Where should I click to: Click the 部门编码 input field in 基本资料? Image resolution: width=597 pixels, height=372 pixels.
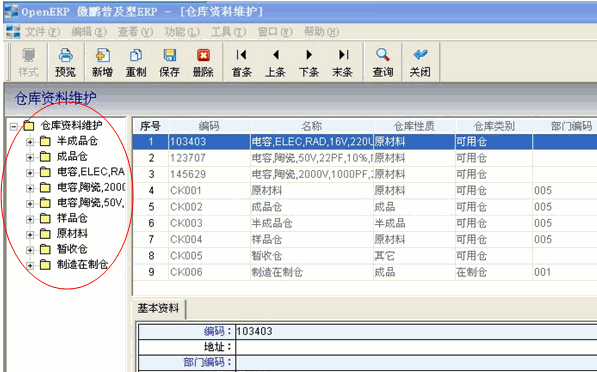coord(417,362)
